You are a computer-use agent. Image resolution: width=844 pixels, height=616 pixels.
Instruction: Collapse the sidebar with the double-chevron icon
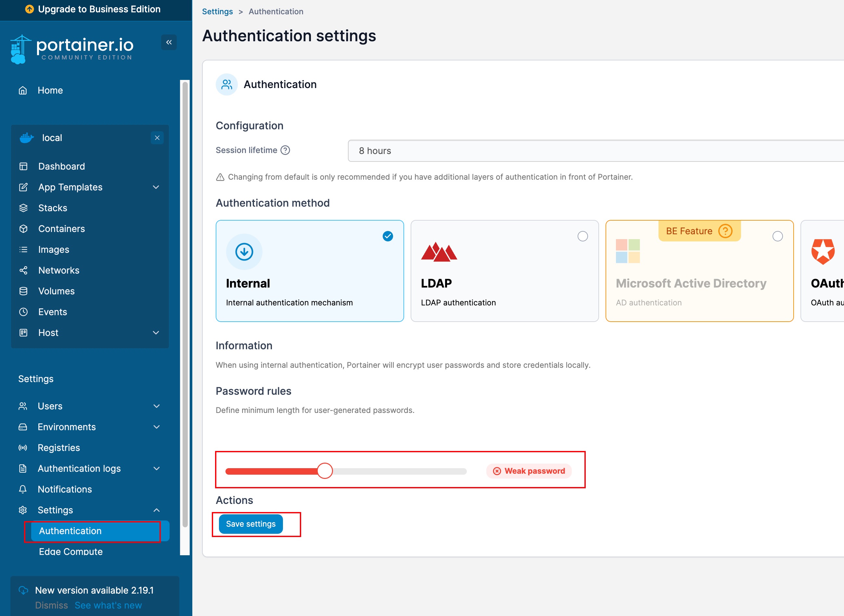coord(169,42)
